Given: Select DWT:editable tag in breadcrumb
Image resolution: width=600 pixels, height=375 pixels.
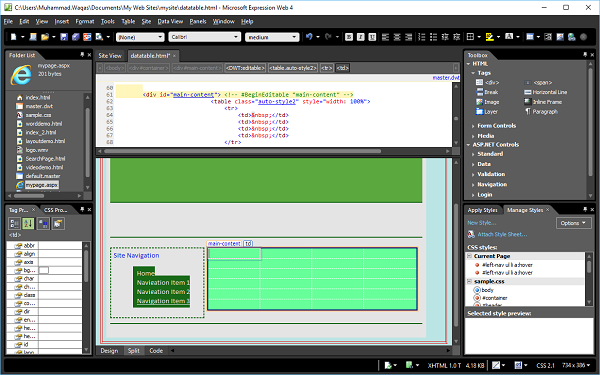Looking at the screenshot, I should tap(245, 68).
